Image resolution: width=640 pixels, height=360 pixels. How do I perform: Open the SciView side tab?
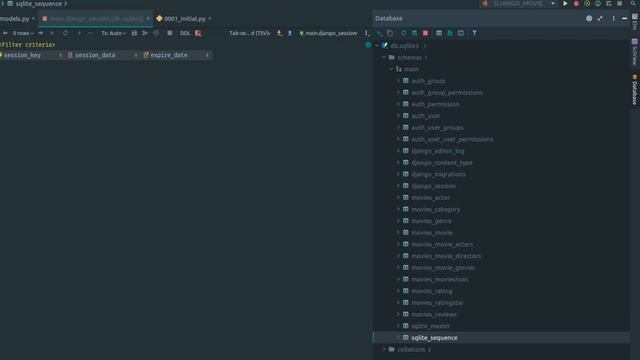[635, 52]
